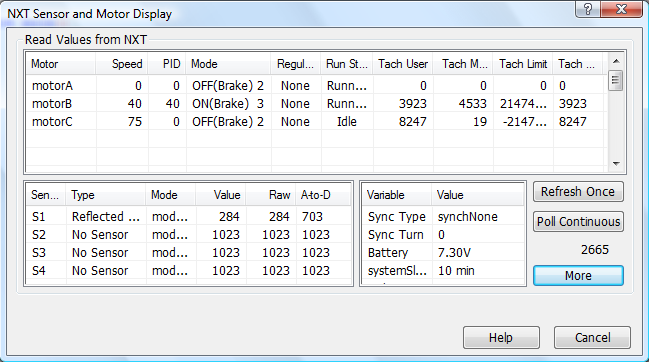The image size is (649, 362).
Task: Click the question mark help icon in title bar
Action: pos(588,9)
